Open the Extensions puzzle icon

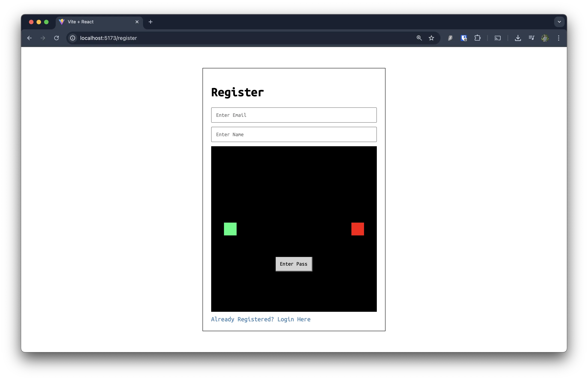[x=477, y=38]
